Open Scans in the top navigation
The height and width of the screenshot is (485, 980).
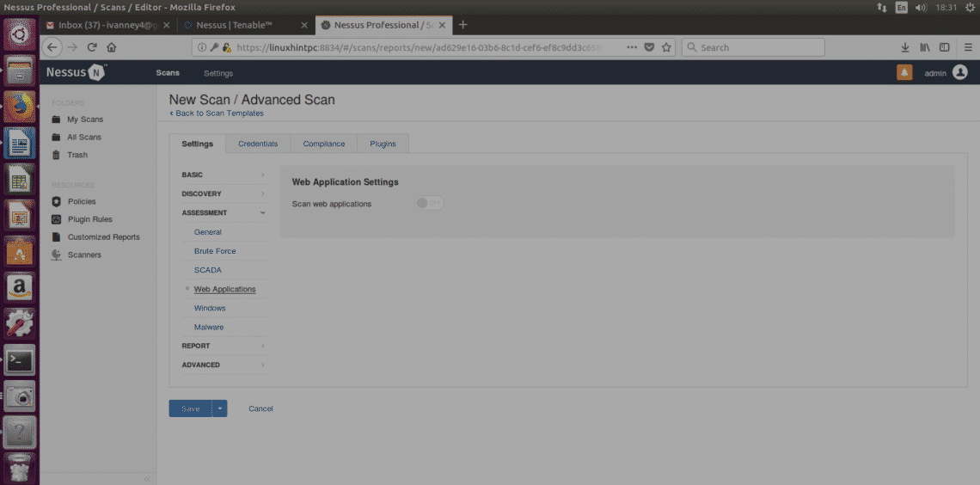[168, 73]
